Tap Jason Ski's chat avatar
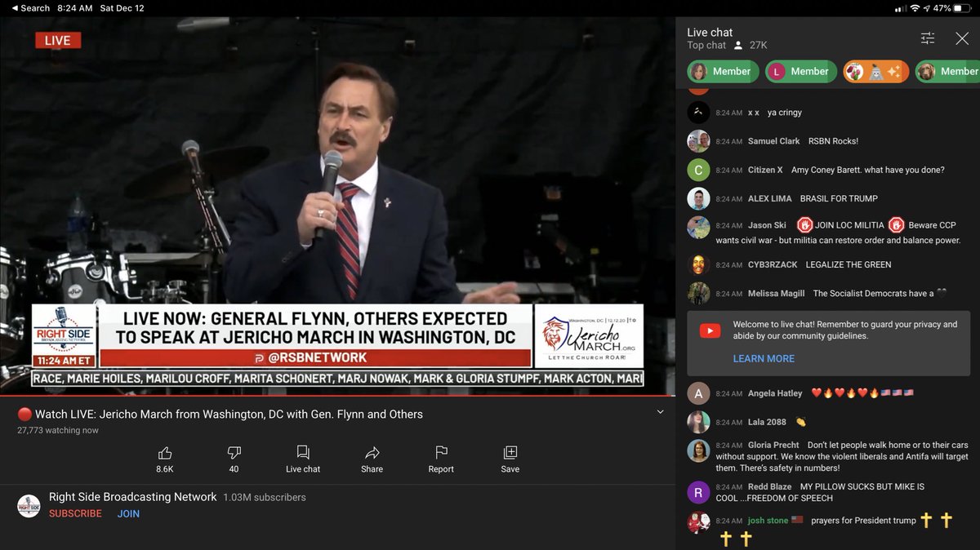Viewport: 980px width, 550px height. (x=698, y=227)
